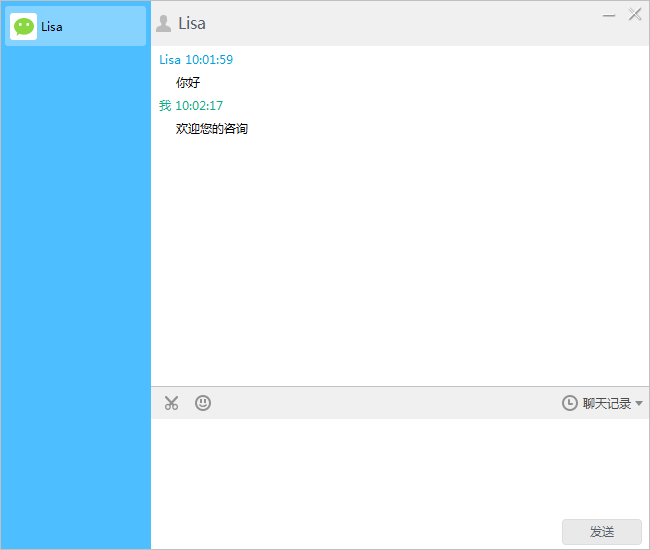Click the clock icon beside 聊天记录
The height and width of the screenshot is (550, 650).
pyautogui.click(x=570, y=403)
